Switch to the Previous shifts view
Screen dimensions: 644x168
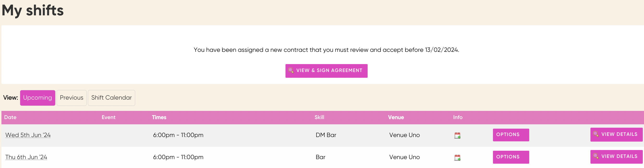pyautogui.click(x=72, y=98)
